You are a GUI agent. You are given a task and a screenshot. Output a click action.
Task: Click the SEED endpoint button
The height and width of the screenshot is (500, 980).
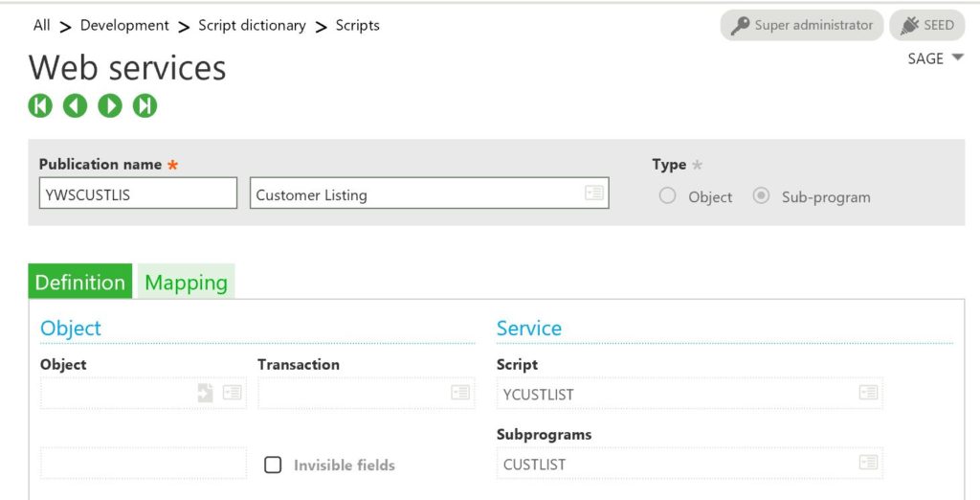click(x=926, y=26)
